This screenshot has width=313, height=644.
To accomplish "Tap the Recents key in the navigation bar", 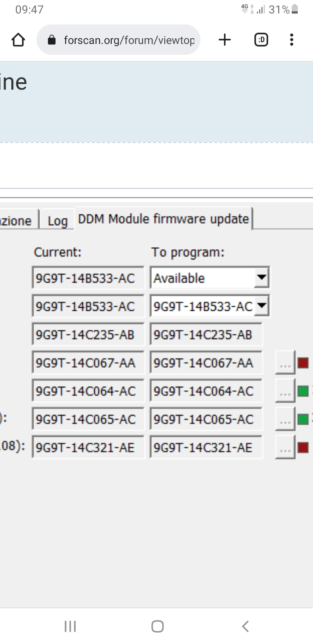I will point(70,626).
